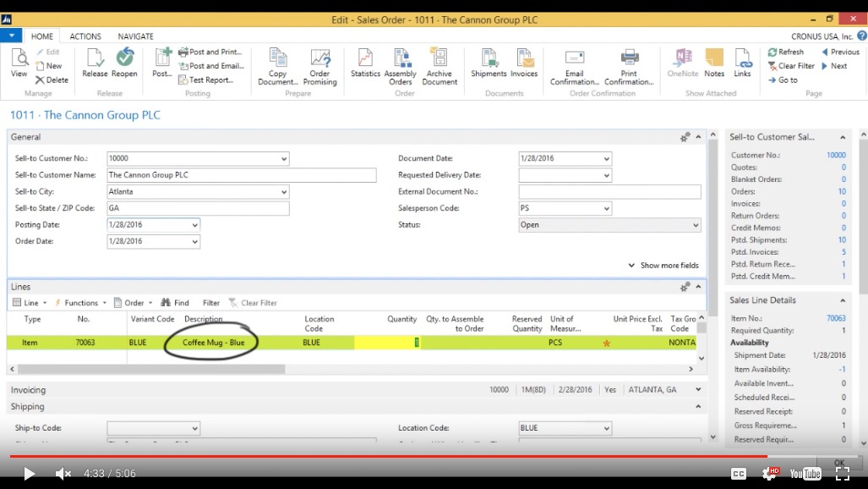868x489 pixels.
Task: Click Clear Filter in ribbon Page group
Action: click(791, 66)
